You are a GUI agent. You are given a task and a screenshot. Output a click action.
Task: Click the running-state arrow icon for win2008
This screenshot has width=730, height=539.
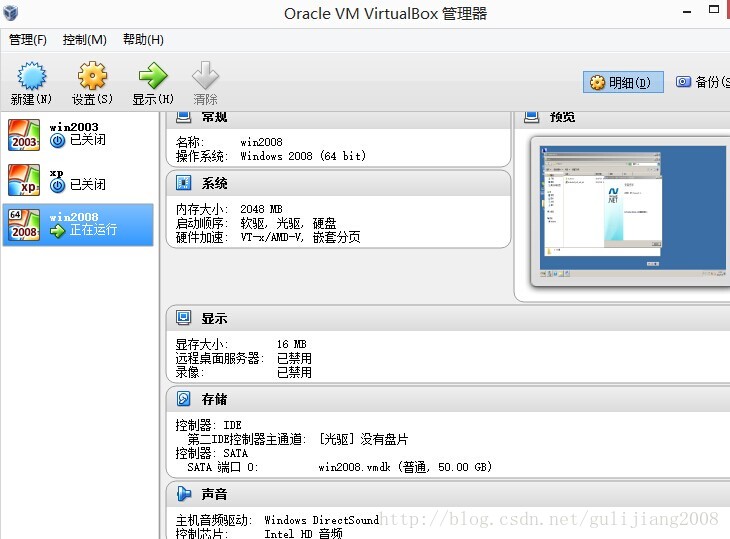pos(57,230)
